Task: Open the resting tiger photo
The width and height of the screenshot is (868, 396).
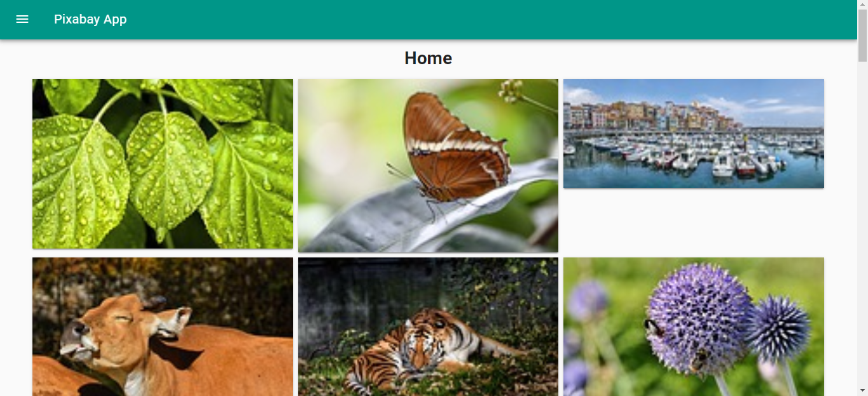Action: (x=428, y=327)
